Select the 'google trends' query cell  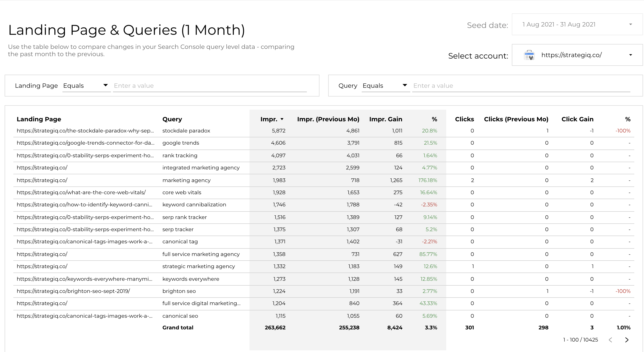[181, 143]
